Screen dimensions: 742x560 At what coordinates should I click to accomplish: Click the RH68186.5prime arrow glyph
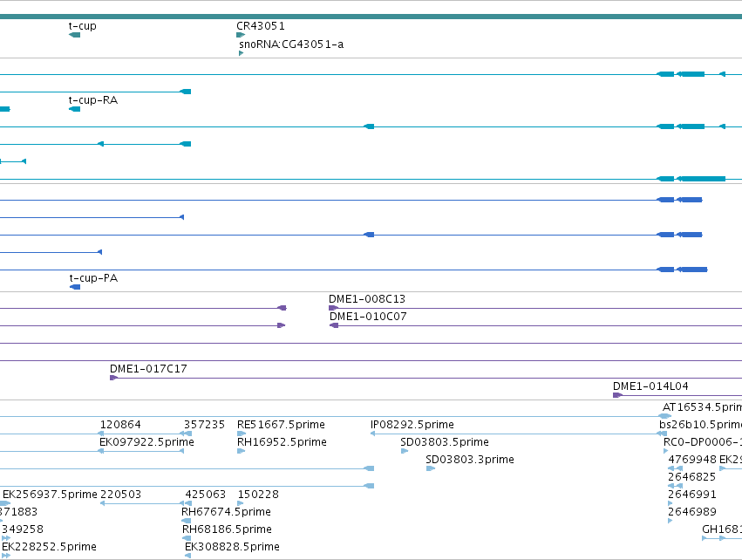coord(187,538)
